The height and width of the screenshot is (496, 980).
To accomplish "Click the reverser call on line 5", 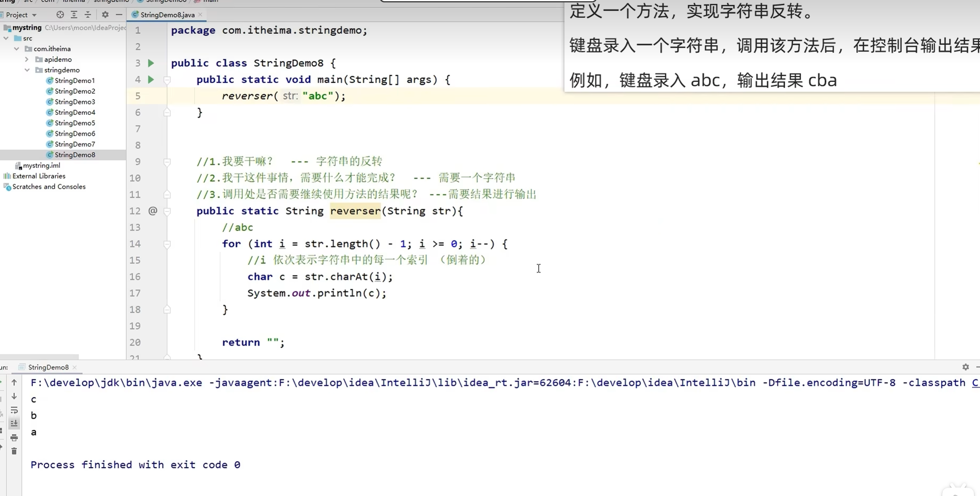I will (247, 96).
